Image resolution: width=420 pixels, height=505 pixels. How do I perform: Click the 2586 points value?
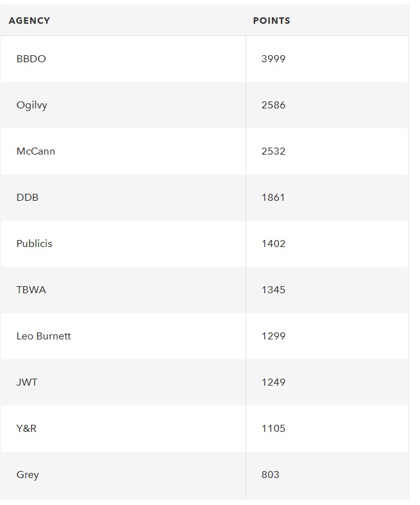point(273,105)
